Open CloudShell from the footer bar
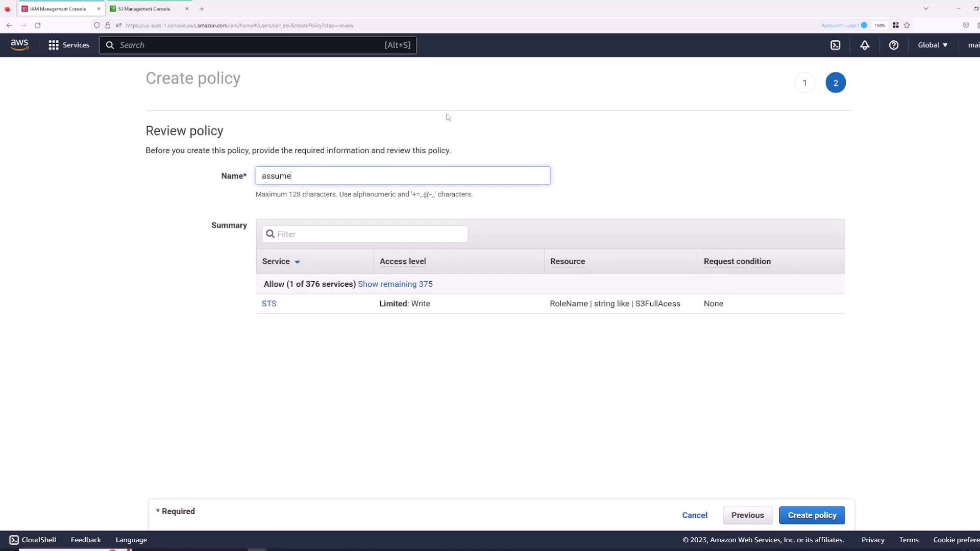 click(x=33, y=540)
